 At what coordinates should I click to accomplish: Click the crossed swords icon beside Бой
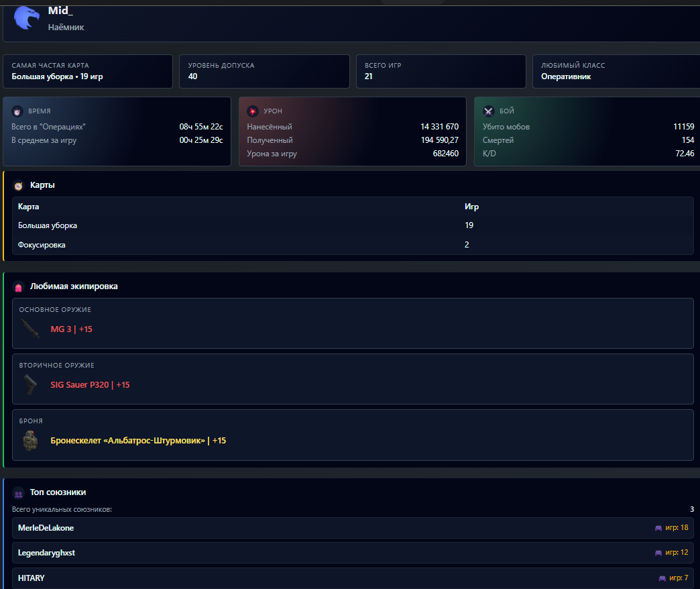tap(489, 111)
